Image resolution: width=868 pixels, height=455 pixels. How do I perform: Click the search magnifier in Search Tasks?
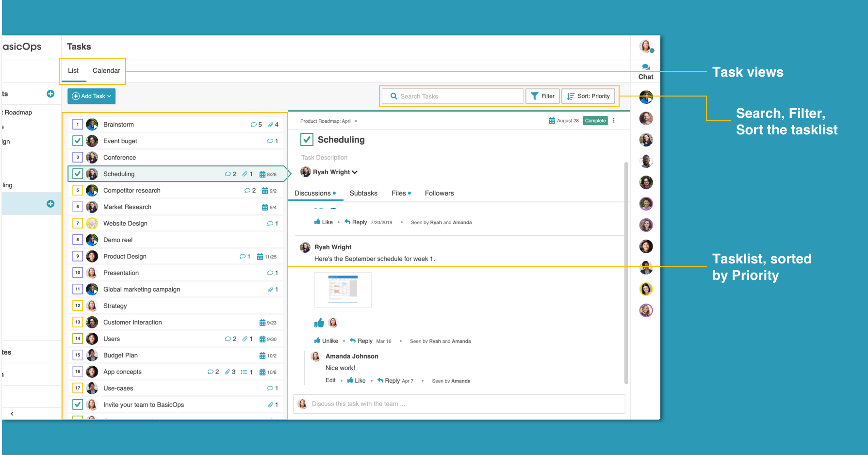point(393,96)
